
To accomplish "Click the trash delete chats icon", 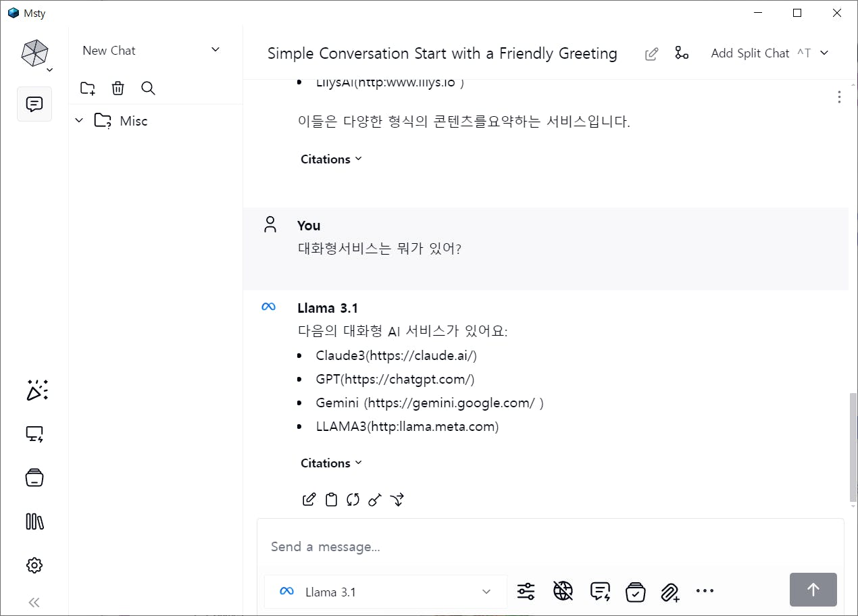I will pyautogui.click(x=118, y=88).
